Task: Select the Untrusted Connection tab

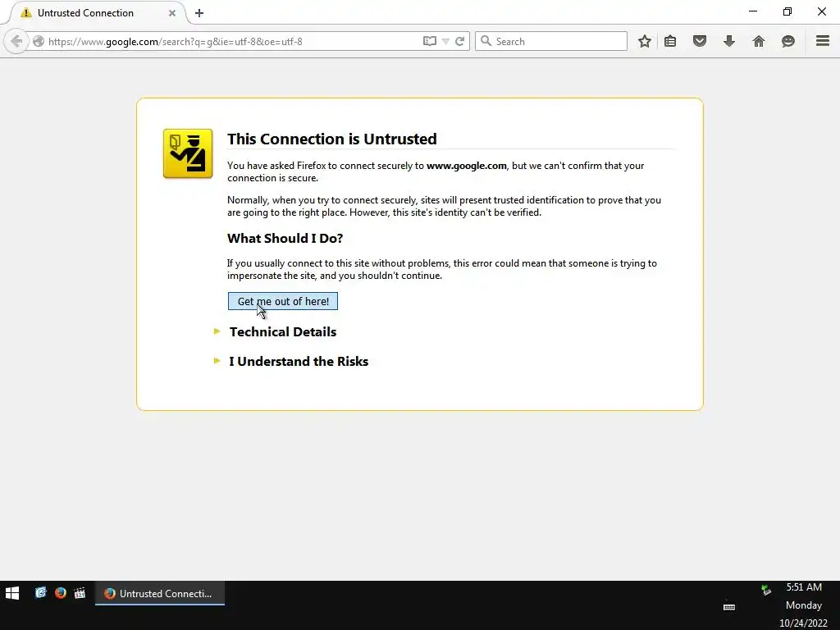Action: tap(98, 13)
